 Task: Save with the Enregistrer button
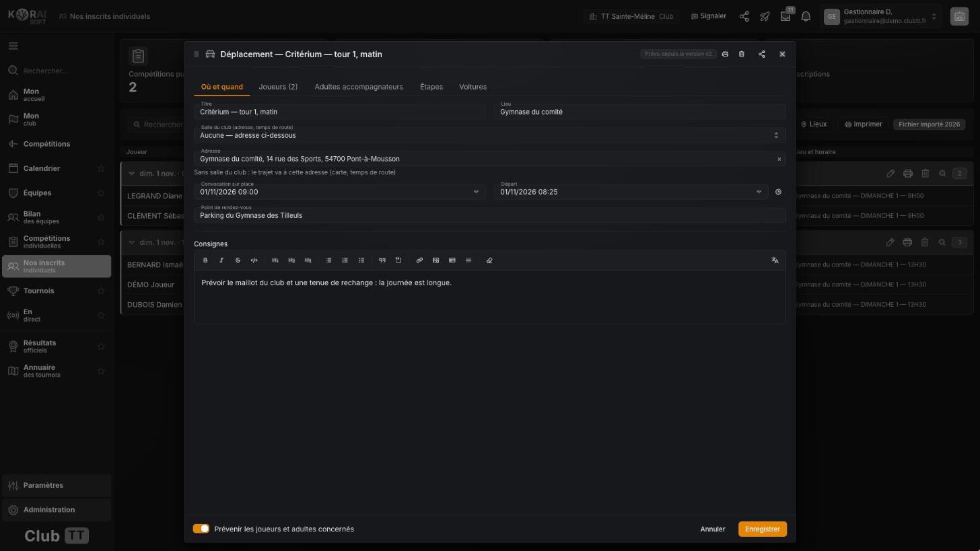pyautogui.click(x=762, y=529)
